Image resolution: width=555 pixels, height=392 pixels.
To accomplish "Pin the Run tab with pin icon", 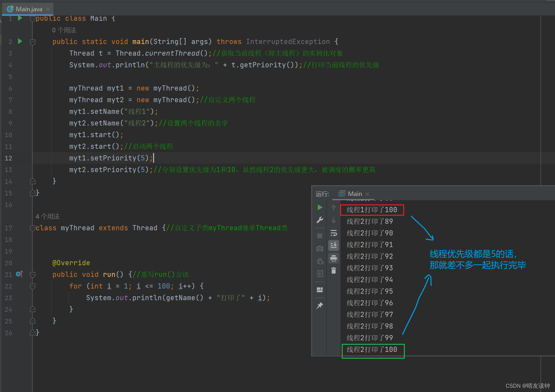I will (320, 305).
